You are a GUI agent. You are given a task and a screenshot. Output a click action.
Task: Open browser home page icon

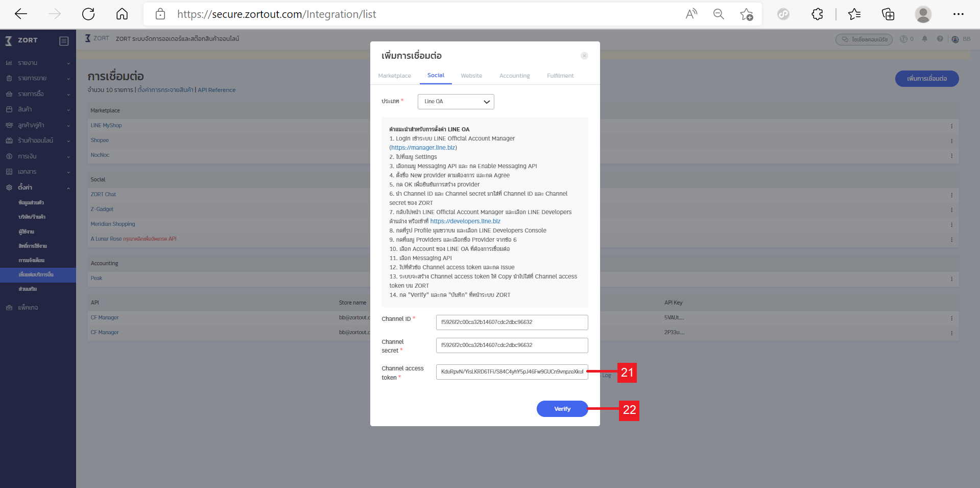coord(122,14)
